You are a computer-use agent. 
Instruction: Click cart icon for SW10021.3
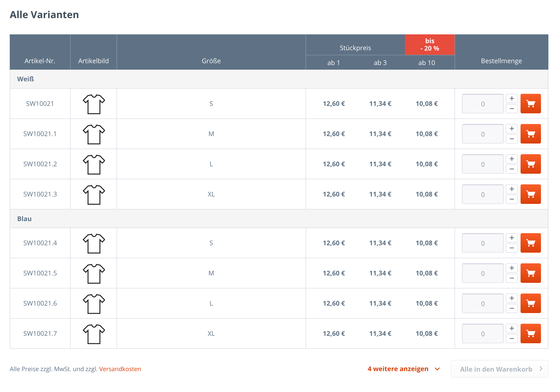click(x=531, y=194)
